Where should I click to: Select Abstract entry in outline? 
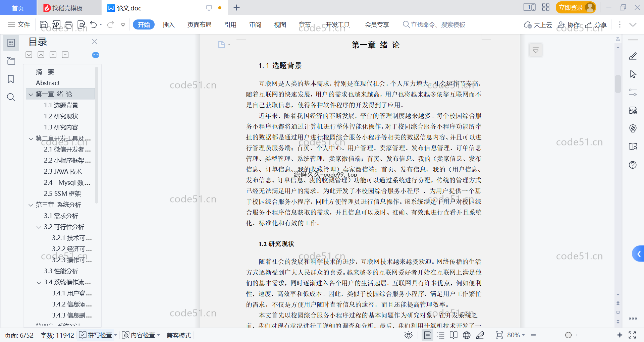click(x=48, y=83)
